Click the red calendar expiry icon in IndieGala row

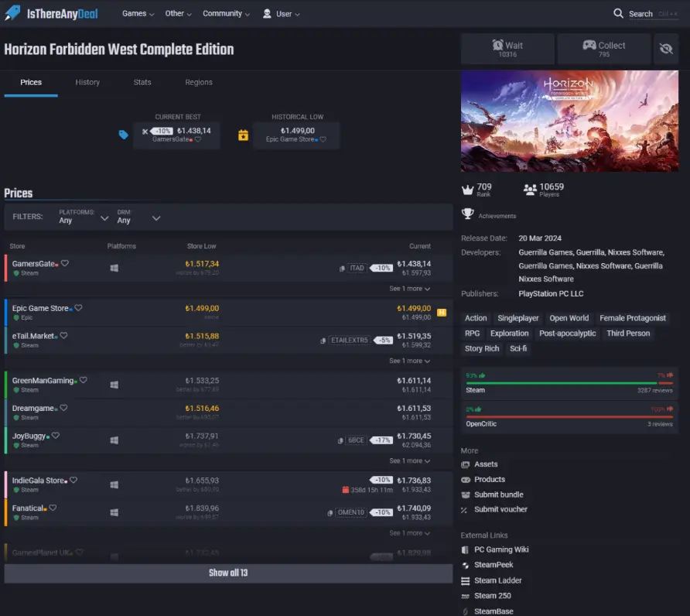point(346,490)
